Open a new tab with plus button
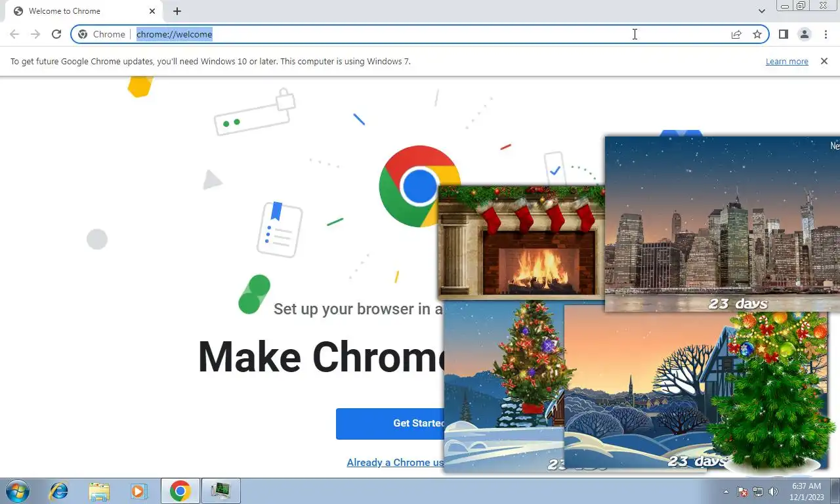 click(177, 11)
